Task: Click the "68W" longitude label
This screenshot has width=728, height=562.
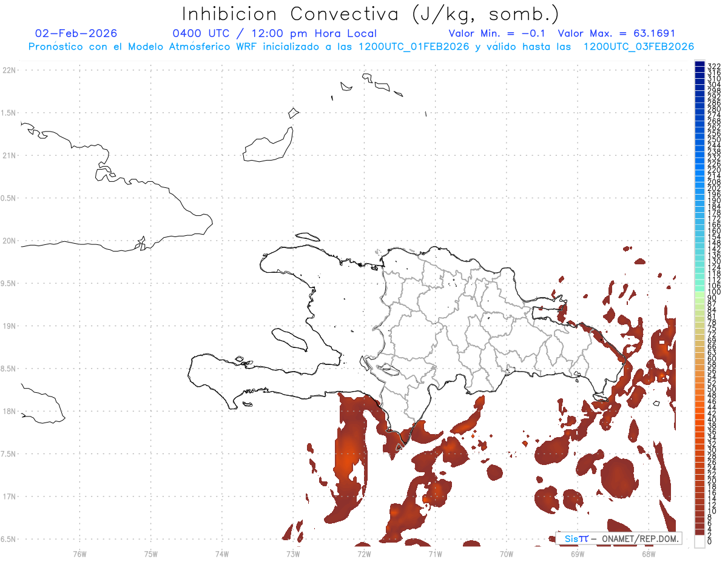Action: [x=649, y=553]
